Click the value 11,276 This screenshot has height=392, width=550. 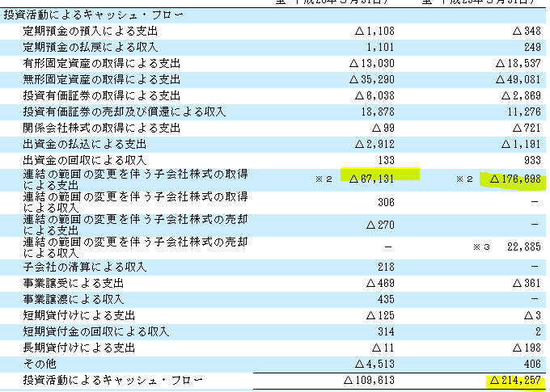pyautogui.click(x=524, y=112)
